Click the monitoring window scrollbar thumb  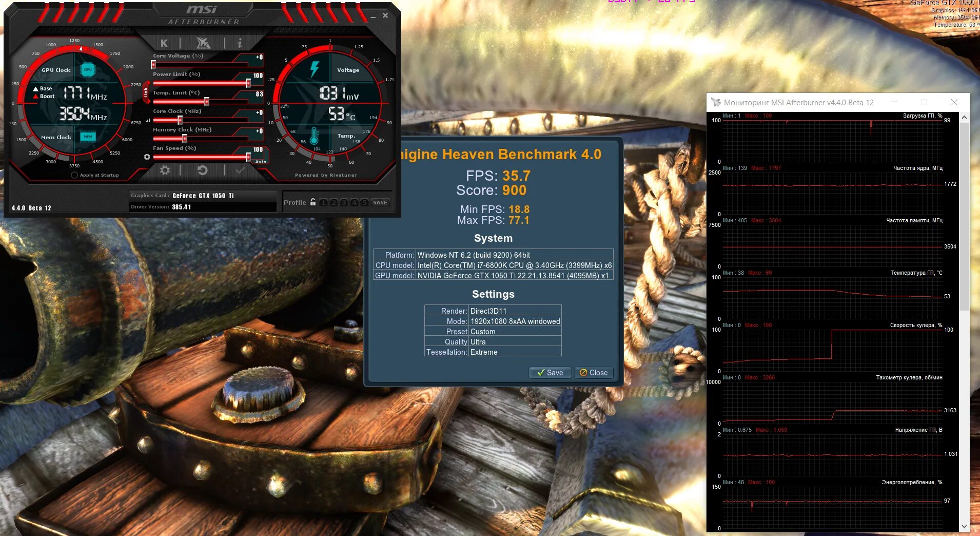[x=964, y=216]
